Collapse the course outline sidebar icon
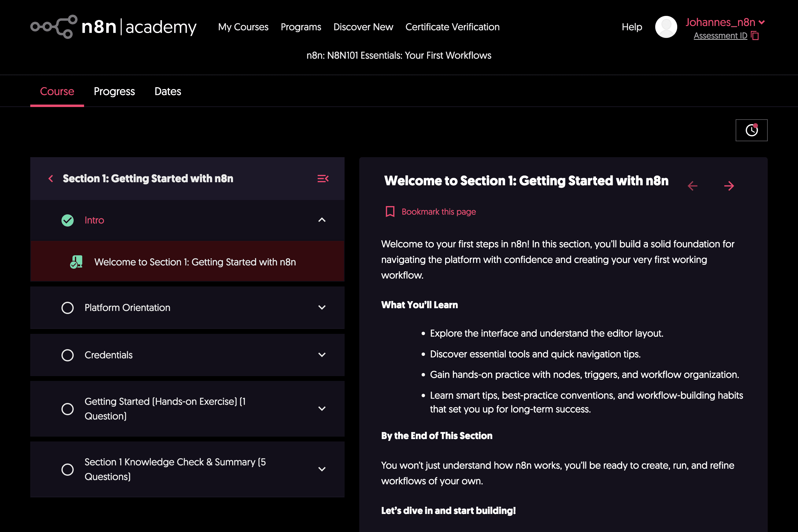798x532 pixels. [x=323, y=179]
